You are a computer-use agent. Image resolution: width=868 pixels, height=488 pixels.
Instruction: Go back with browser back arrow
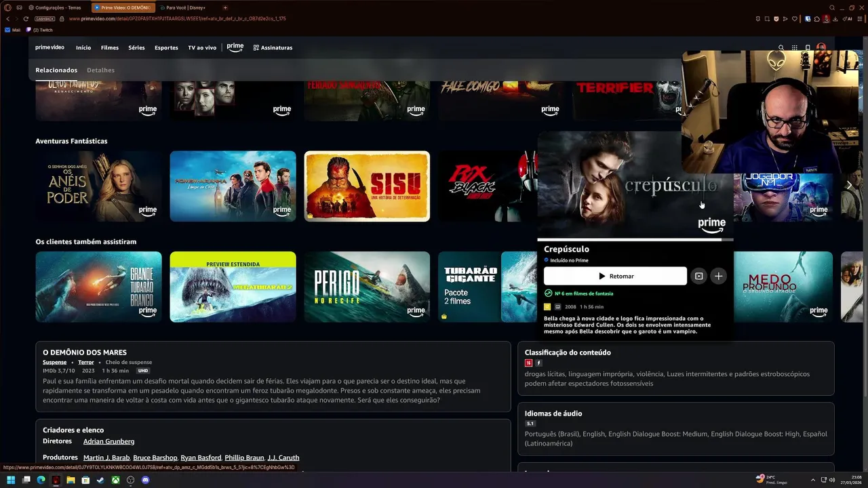(7, 18)
